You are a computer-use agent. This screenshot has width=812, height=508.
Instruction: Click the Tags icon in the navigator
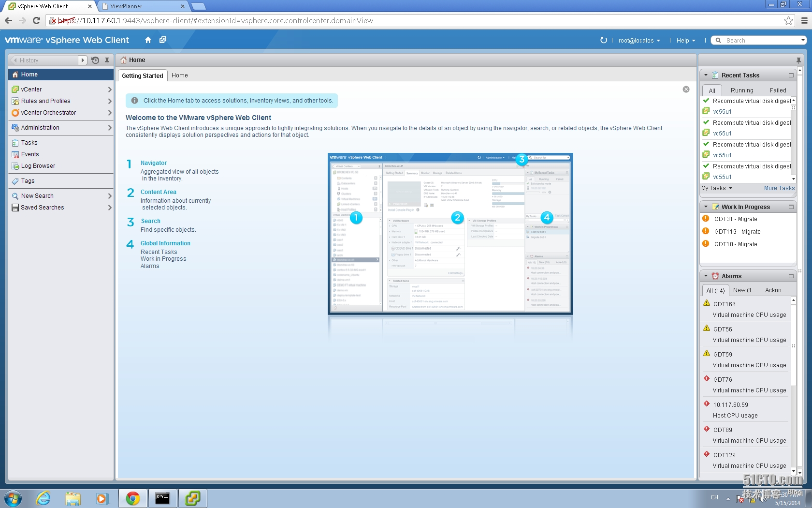pyautogui.click(x=15, y=181)
